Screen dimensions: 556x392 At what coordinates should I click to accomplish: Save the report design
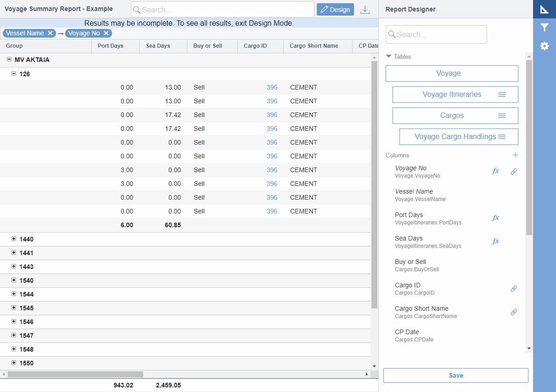pyautogui.click(x=455, y=375)
